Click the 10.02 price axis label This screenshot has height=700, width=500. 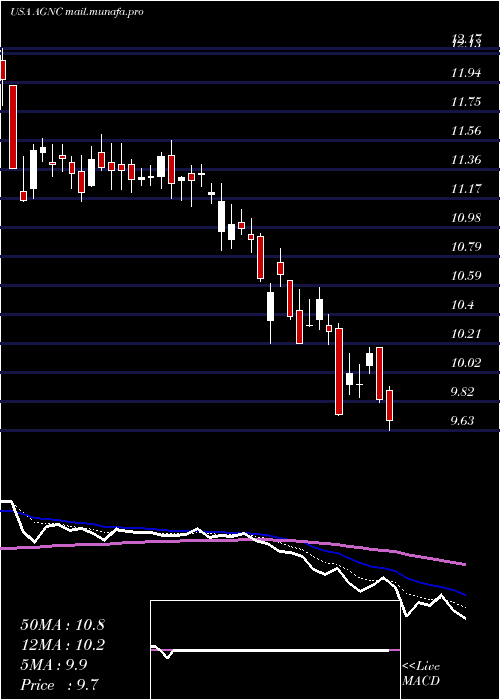coord(466,363)
